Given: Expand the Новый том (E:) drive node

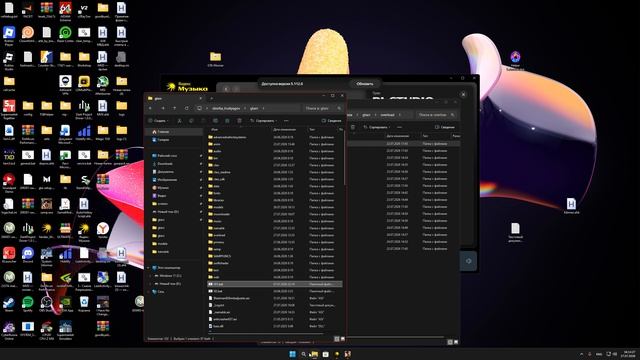Looking at the screenshot, I should (x=151, y=284).
